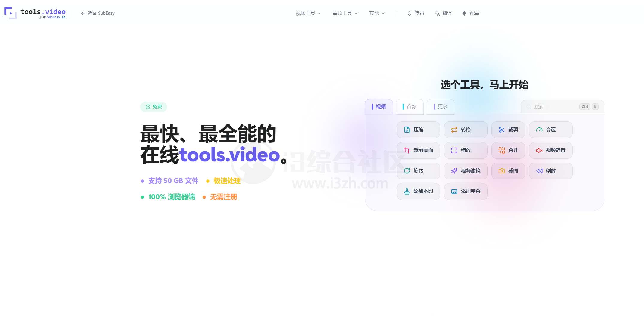Screen dimensions: 644x331
Task: Click the 添加字幕 subtitle tool
Action: [466, 191]
